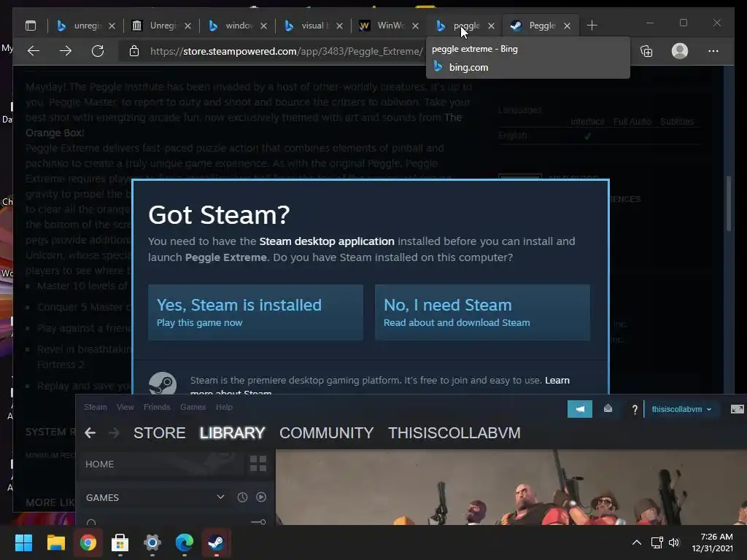Open STORE section in Steam

coord(160,433)
